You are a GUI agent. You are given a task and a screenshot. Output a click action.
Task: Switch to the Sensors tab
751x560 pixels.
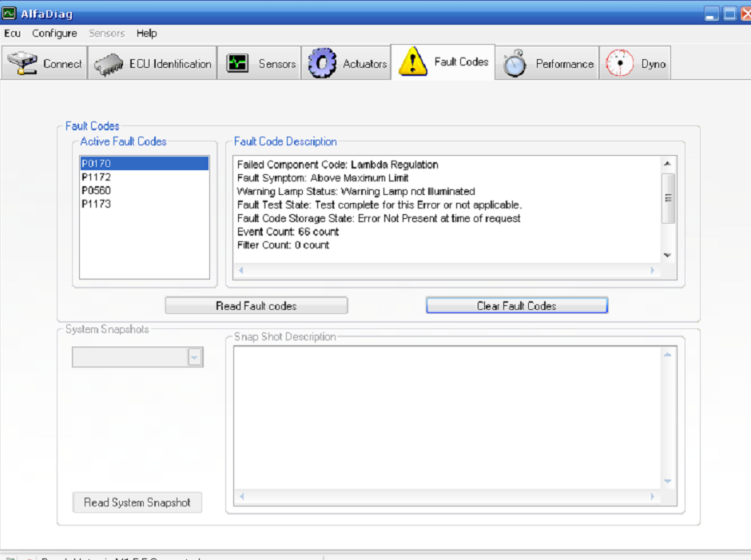point(259,63)
